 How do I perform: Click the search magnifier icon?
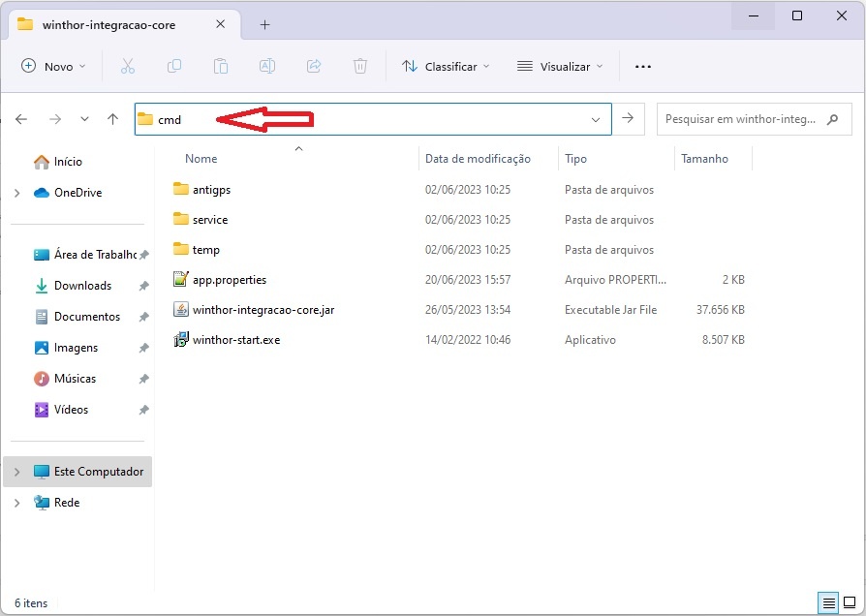coord(832,119)
